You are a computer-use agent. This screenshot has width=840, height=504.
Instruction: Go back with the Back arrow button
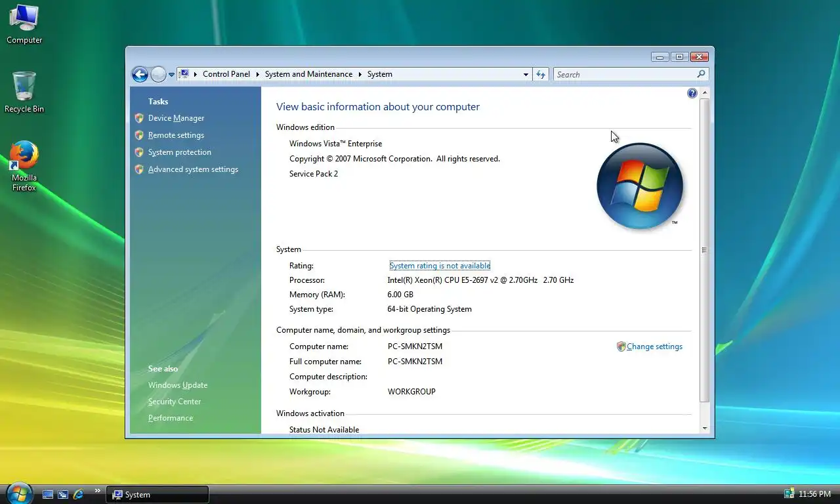pos(140,74)
